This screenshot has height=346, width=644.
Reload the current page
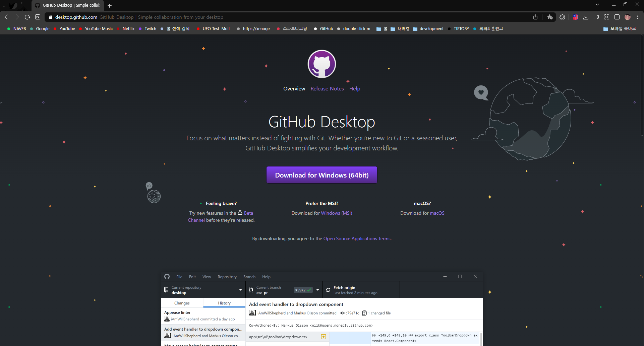click(x=27, y=17)
